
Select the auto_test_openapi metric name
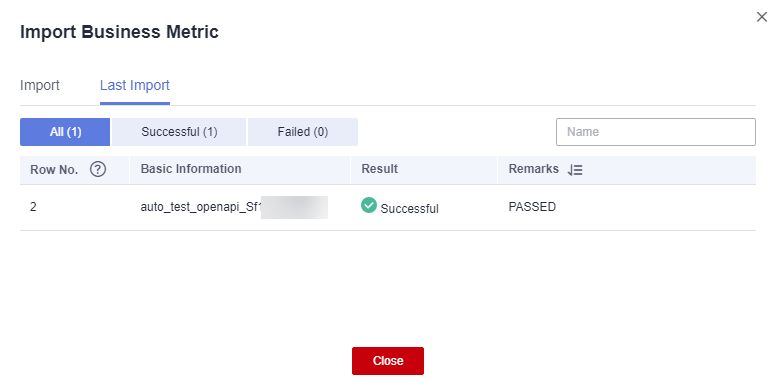234,207
